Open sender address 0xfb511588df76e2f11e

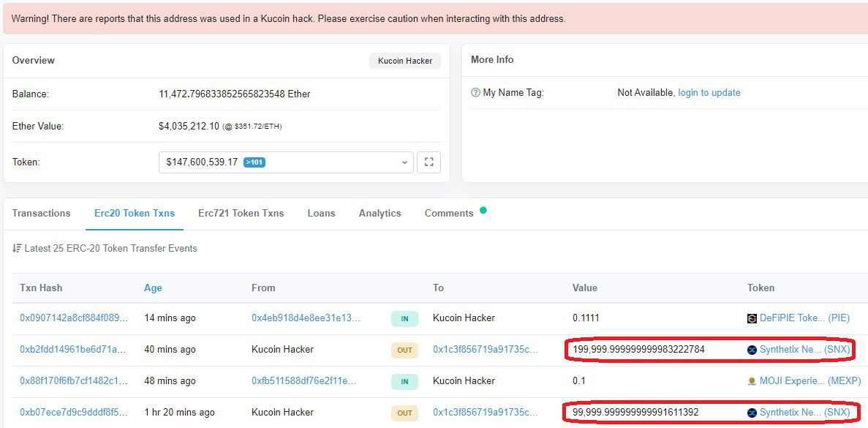pos(304,381)
